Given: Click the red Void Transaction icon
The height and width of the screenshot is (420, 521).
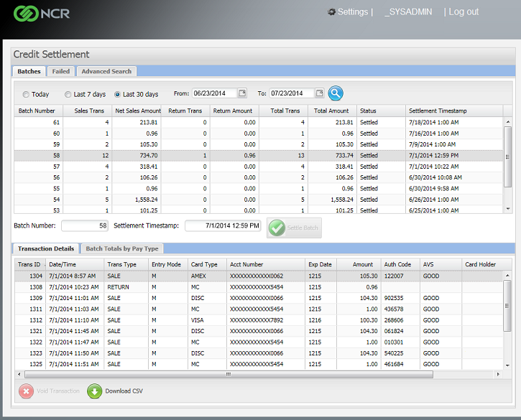Looking at the screenshot, I should [x=26, y=391].
